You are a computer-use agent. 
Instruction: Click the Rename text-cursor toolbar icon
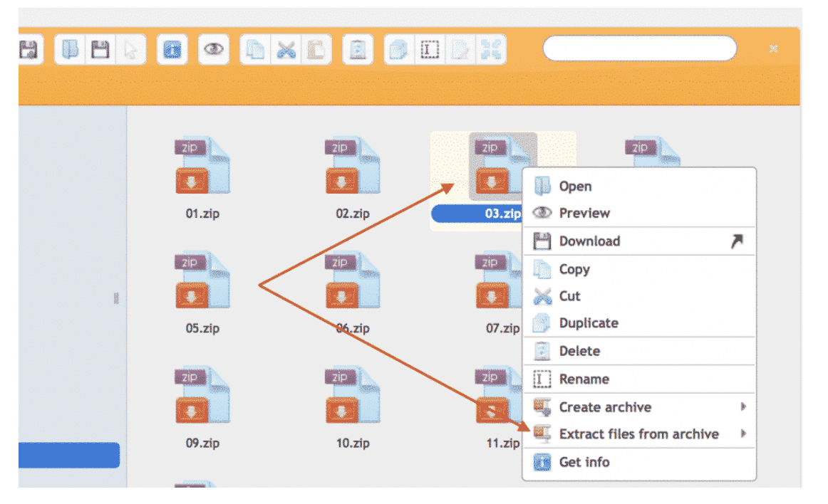click(429, 50)
